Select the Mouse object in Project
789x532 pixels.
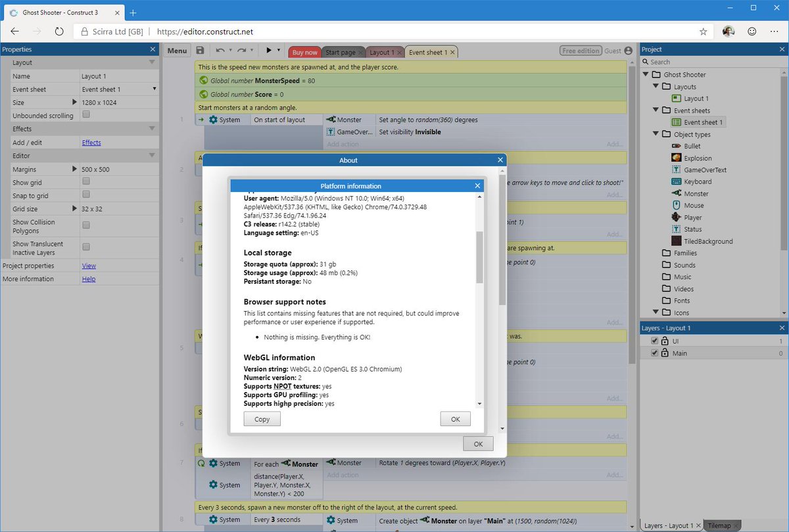coord(694,206)
